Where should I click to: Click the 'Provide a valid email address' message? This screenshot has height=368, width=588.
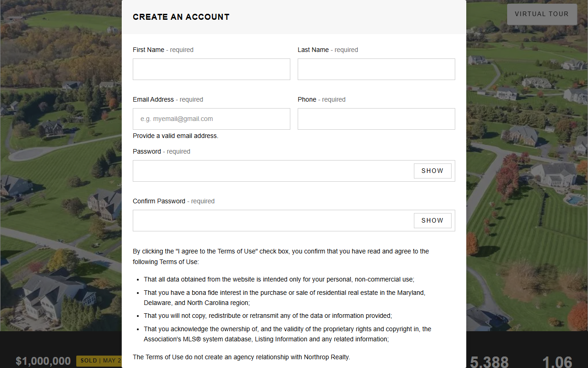pyautogui.click(x=175, y=136)
